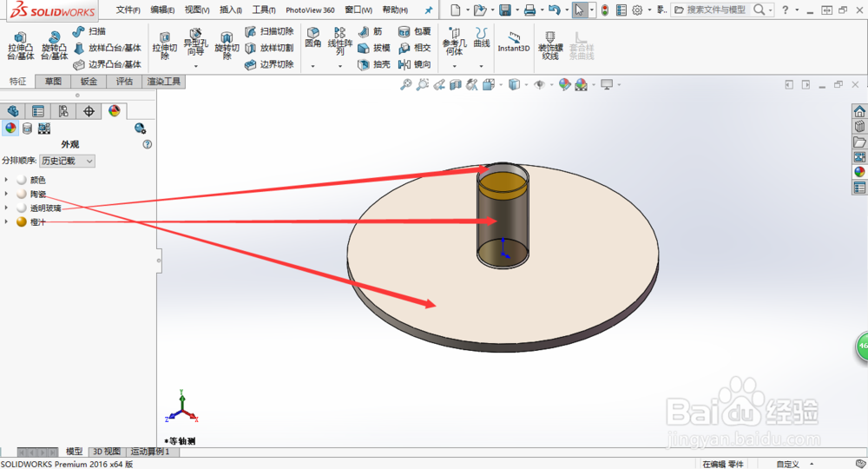
Task: Open the ConfigurationManager tab icon
Action: pyautogui.click(x=63, y=111)
